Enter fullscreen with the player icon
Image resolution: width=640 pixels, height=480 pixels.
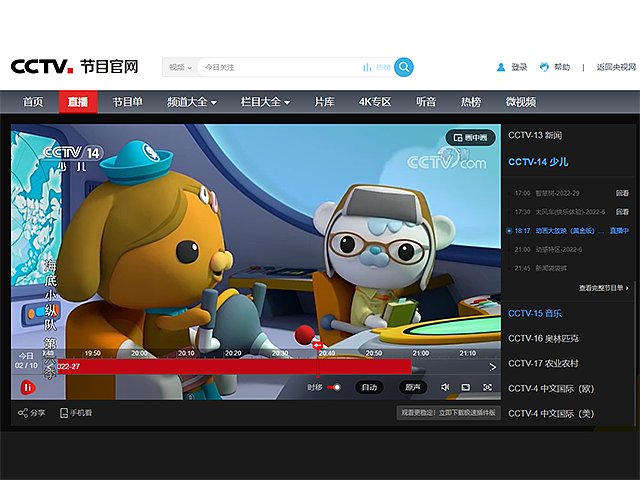click(x=487, y=387)
